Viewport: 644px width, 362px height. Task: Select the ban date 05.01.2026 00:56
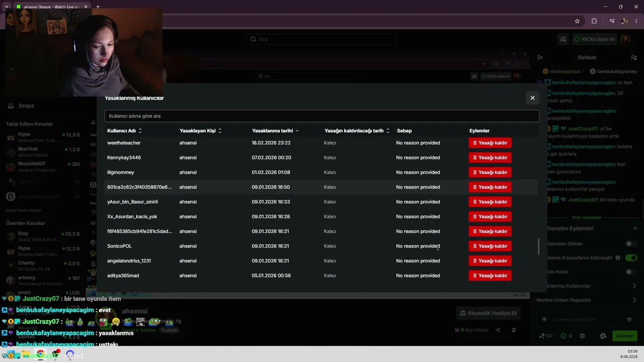(271, 276)
